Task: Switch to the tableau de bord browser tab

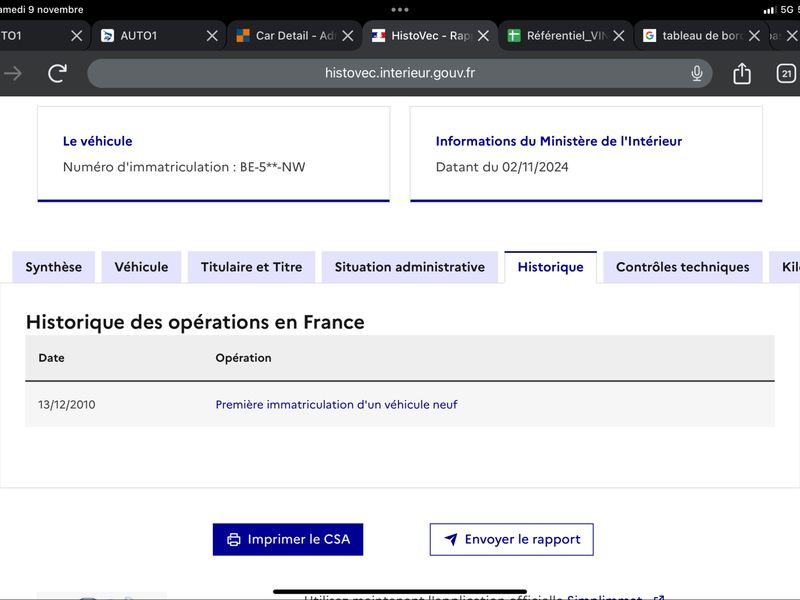Action: (x=700, y=36)
